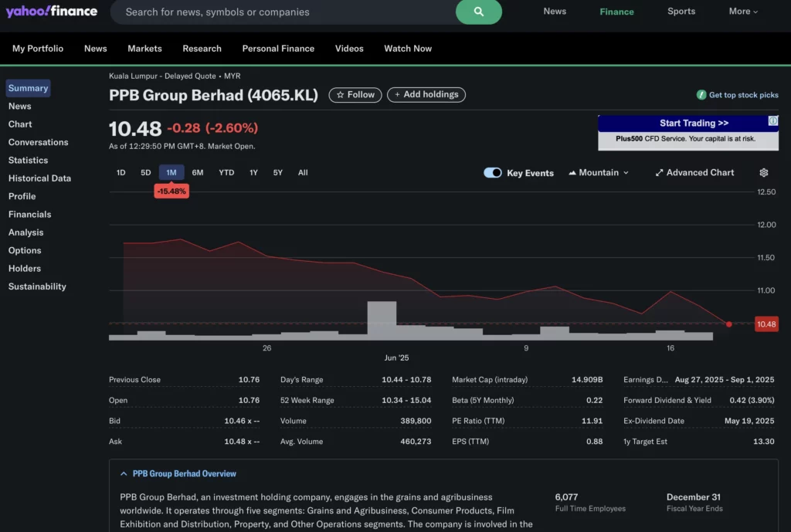
Task: Select the YTD chart range
Action: pos(226,172)
